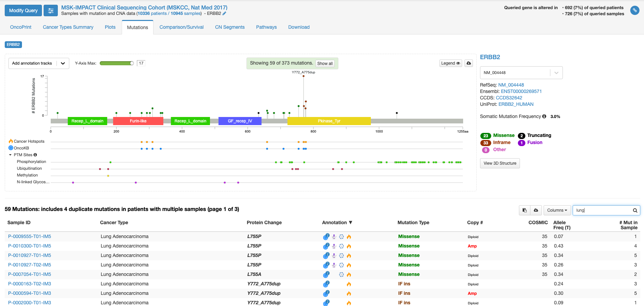Download mutations table via cloud icon
The width and height of the screenshot is (644, 306).
click(536, 210)
